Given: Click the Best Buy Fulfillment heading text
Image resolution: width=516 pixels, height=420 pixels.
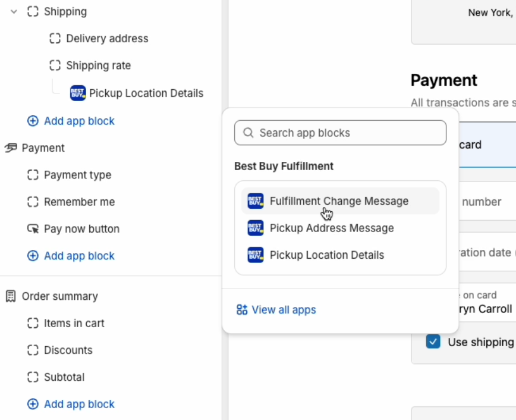Looking at the screenshot, I should [284, 167].
